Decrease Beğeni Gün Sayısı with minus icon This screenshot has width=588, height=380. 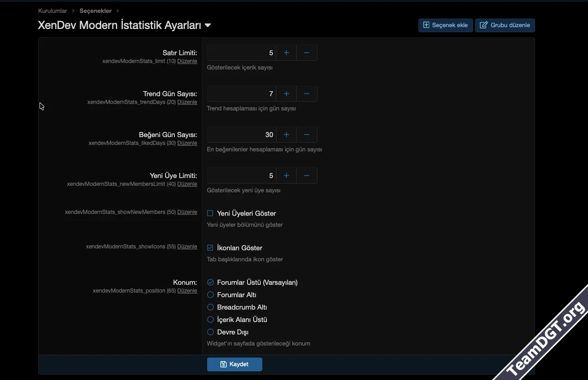point(307,135)
